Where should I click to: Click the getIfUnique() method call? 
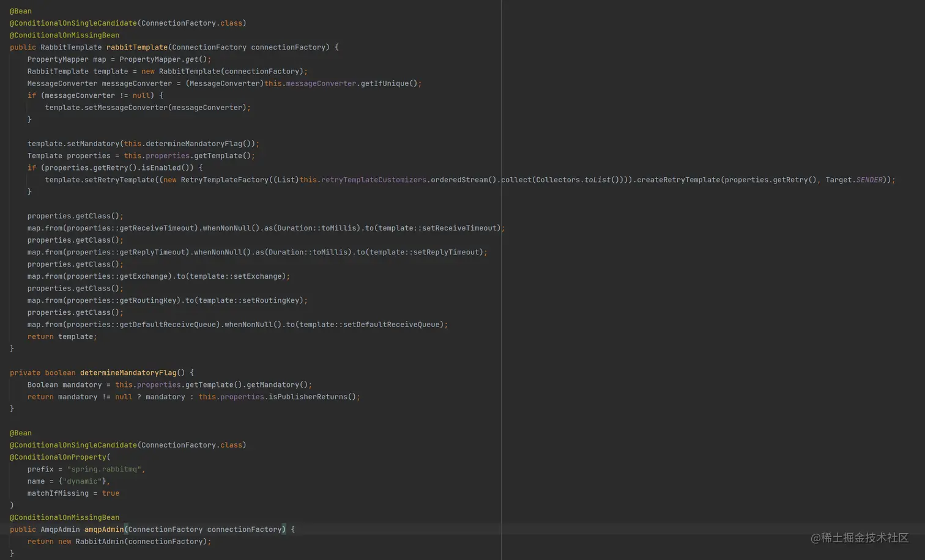(389, 83)
